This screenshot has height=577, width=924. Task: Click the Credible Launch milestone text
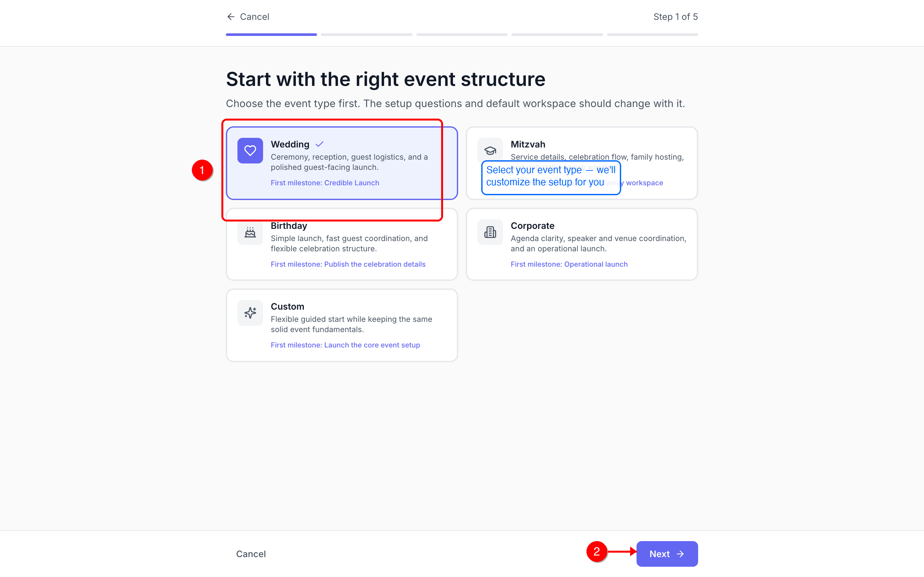325,183
